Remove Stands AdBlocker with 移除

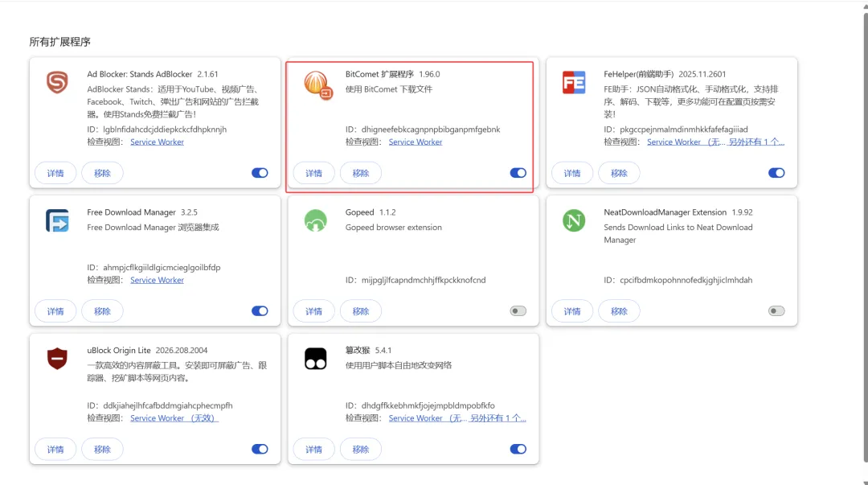(x=102, y=173)
